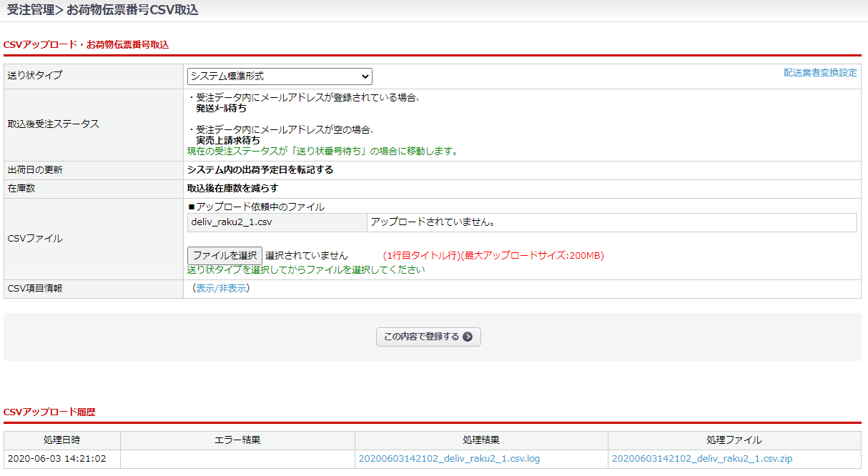Click the 処理ファイル column header
The height and width of the screenshot is (476, 868).
point(734,440)
